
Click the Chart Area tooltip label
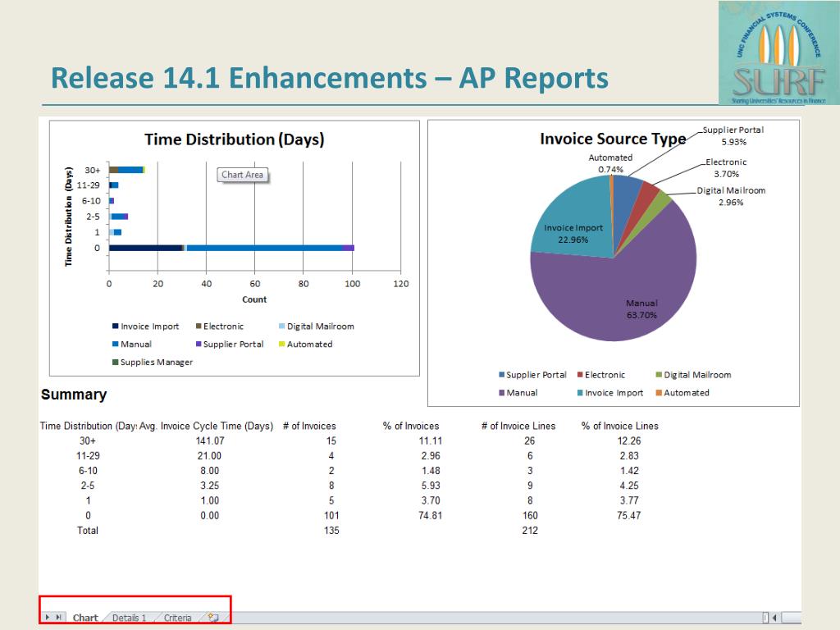coord(242,175)
